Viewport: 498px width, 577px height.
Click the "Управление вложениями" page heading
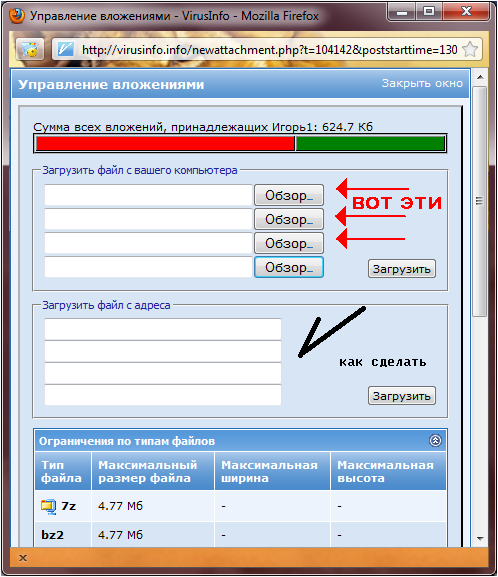(x=111, y=85)
